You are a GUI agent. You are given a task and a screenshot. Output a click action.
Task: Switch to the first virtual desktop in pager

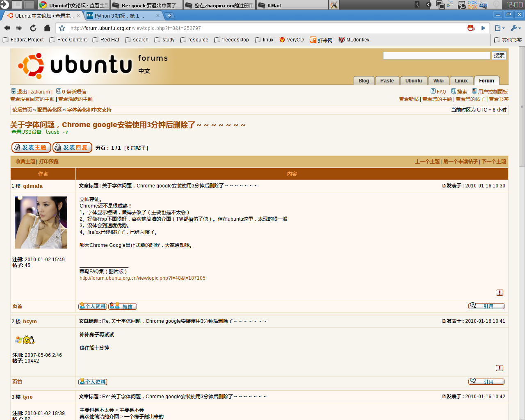pos(17,5)
